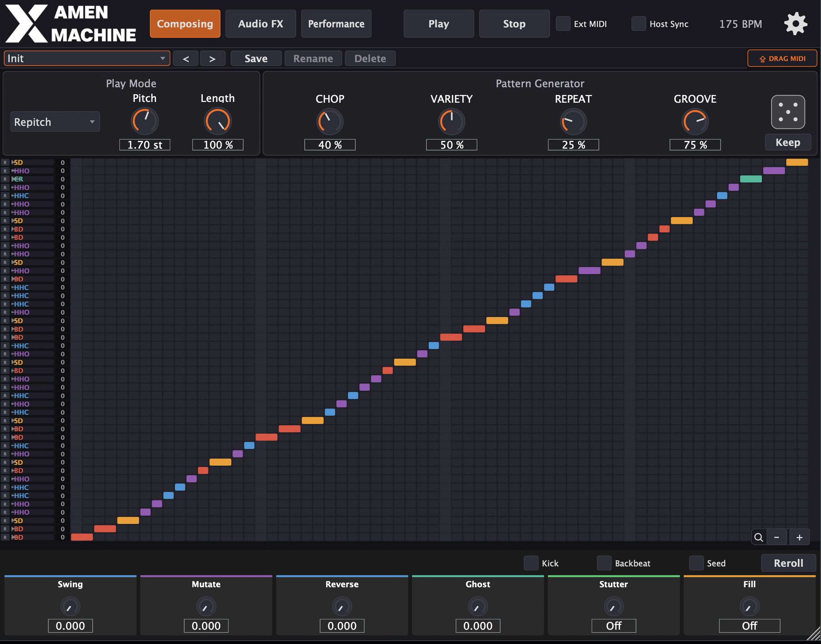Click the Pitch value field 1.70 st
Image resolution: width=821 pixels, height=644 pixels.
tap(145, 145)
